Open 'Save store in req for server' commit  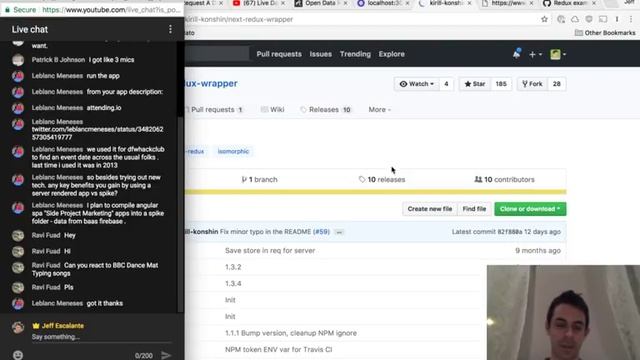pyautogui.click(x=270, y=251)
